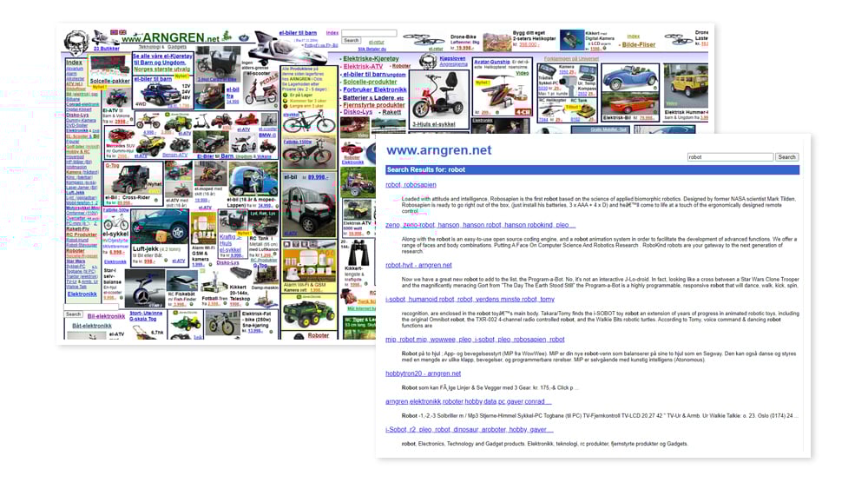
Task: Open the el-biler til barn/ungdom category link
Action: tap(374, 74)
